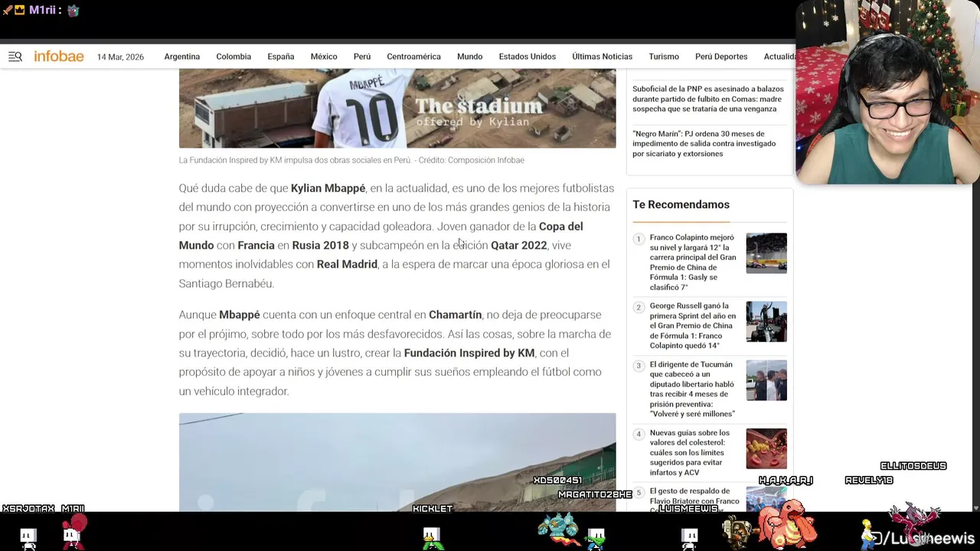Open the Turismo section

coord(664,57)
